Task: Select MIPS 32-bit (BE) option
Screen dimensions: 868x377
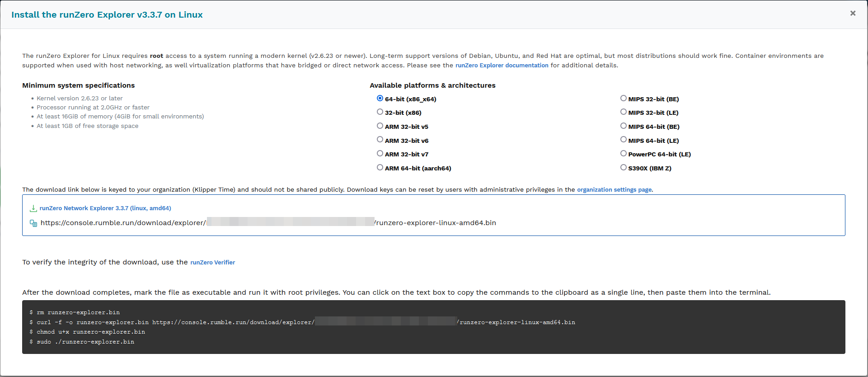Action: pyautogui.click(x=624, y=98)
